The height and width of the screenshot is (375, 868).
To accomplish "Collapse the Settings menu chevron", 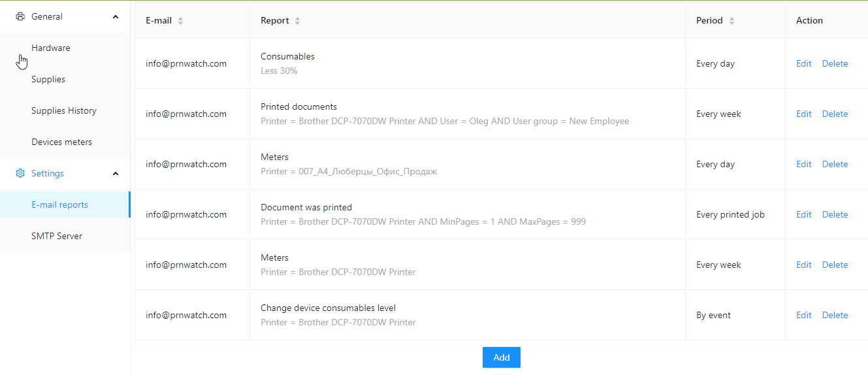I will [x=116, y=173].
